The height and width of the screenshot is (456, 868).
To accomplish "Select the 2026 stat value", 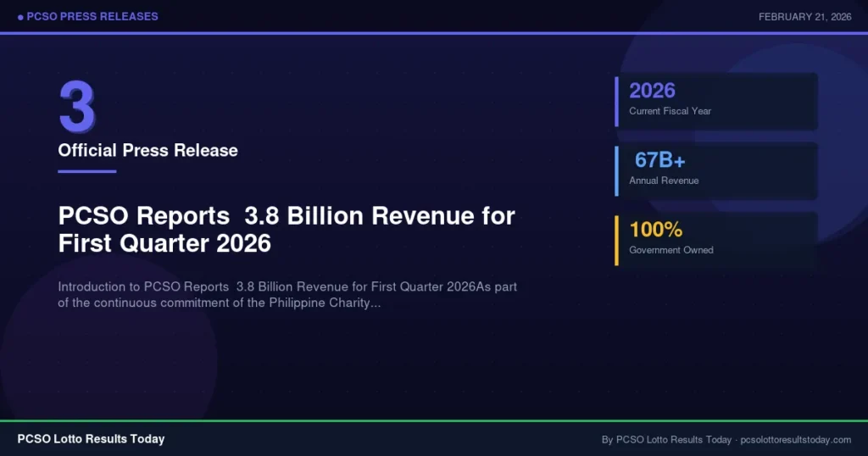I will coord(652,90).
